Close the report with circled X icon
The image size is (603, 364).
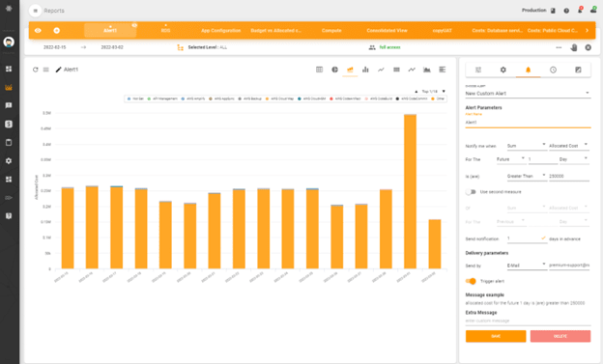tap(588, 47)
